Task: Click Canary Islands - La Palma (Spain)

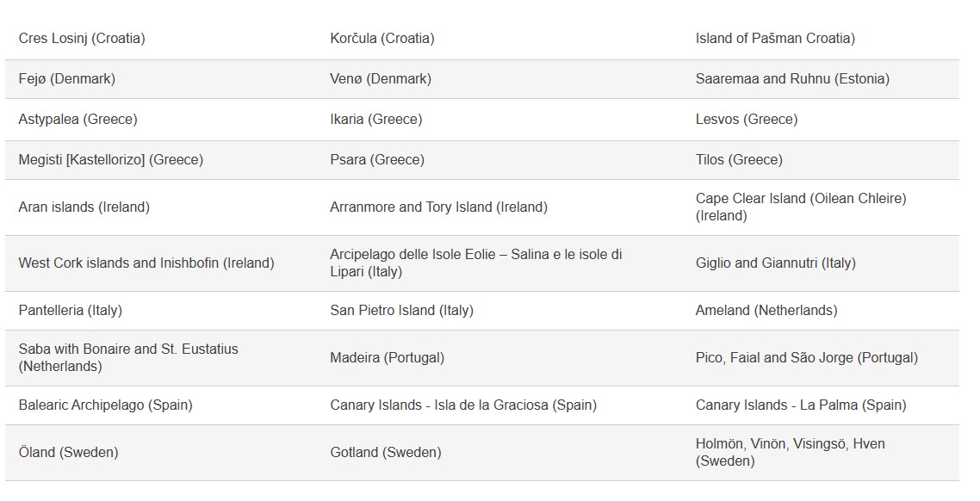Action: pyautogui.click(x=801, y=405)
